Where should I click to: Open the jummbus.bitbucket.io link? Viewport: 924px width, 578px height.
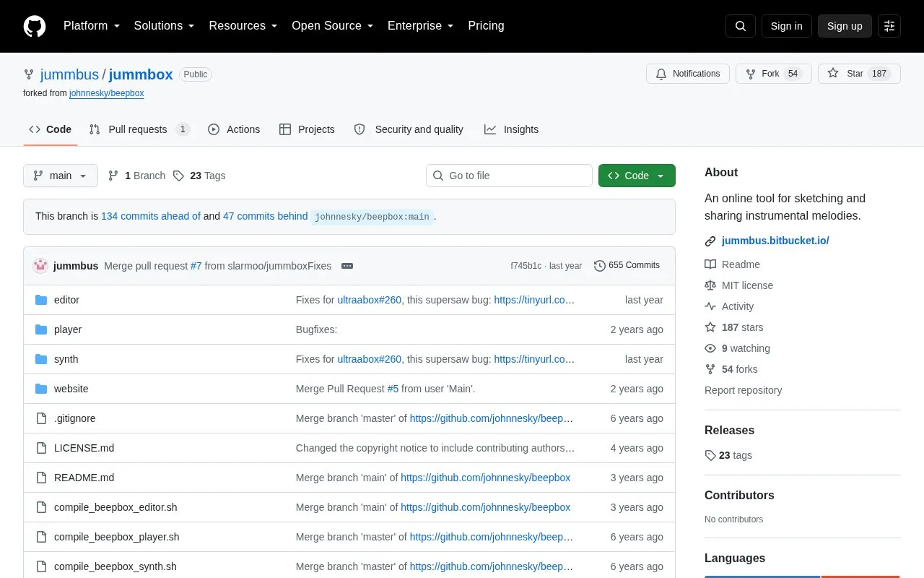(775, 241)
